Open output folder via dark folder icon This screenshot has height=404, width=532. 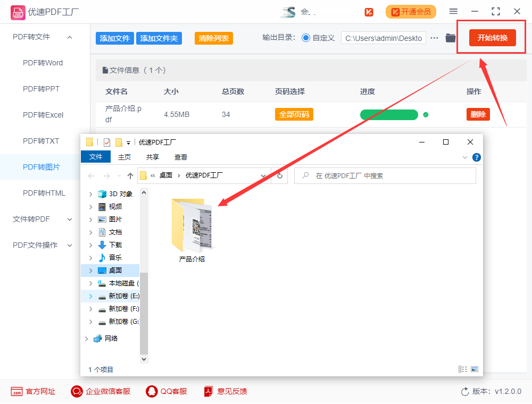[451, 38]
